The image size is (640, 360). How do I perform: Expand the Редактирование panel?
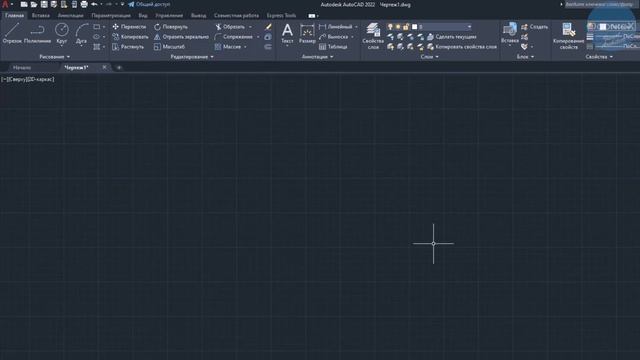(x=192, y=57)
